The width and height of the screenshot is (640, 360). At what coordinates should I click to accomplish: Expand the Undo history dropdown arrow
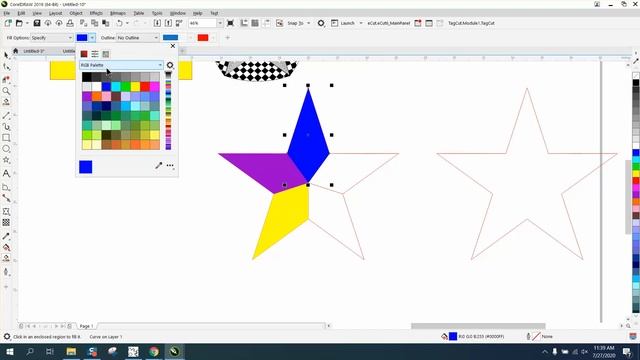(x=127, y=23)
